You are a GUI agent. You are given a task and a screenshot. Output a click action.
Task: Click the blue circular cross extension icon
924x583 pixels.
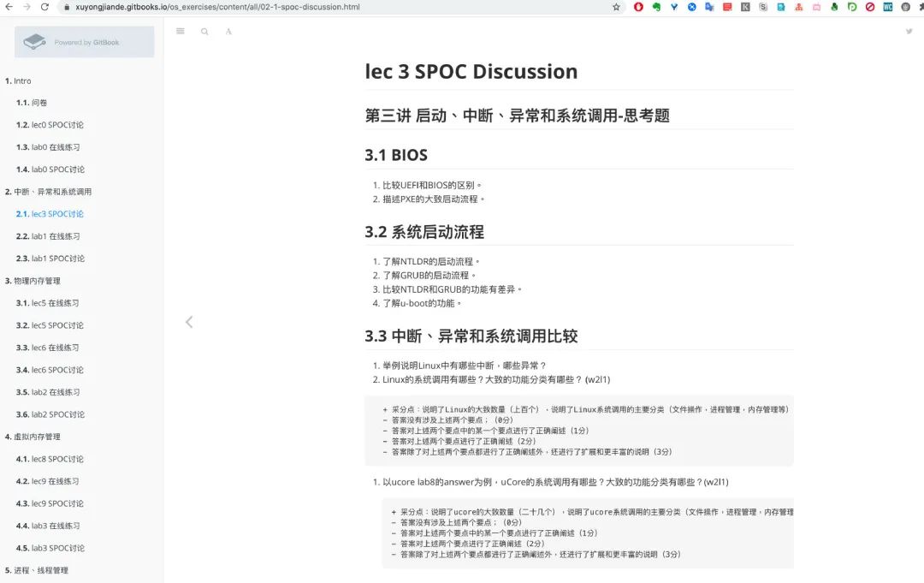pyautogui.click(x=692, y=7)
